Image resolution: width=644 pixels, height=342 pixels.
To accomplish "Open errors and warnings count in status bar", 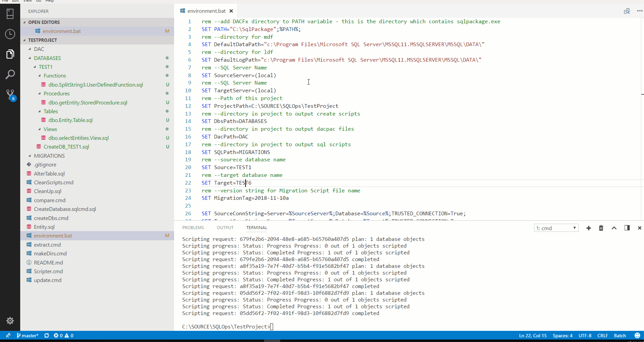I will tap(64, 336).
